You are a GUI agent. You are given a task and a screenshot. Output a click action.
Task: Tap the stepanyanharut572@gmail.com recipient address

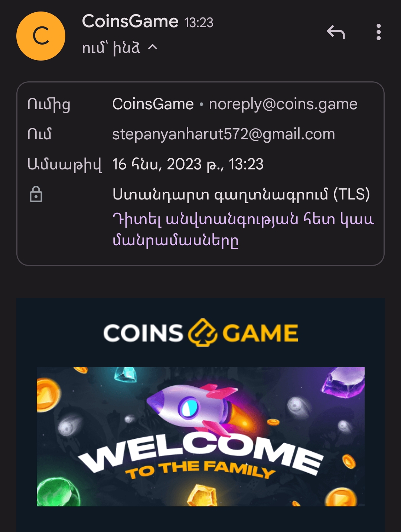coord(224,134)
